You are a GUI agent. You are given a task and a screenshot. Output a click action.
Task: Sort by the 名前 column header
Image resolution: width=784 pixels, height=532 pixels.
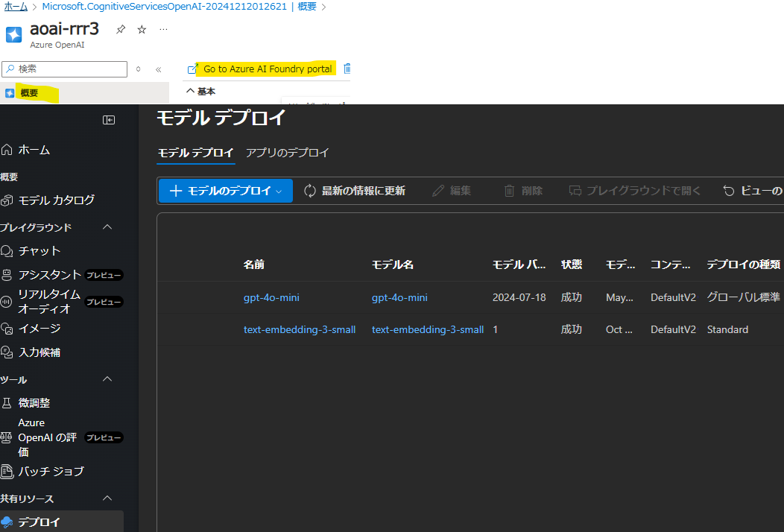[x=254, y=265]
